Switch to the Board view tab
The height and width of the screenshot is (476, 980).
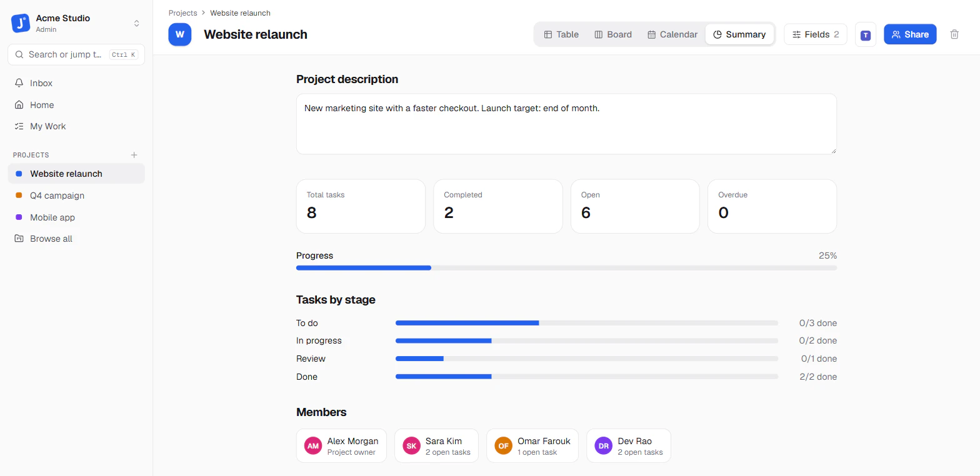click(613, 34)
